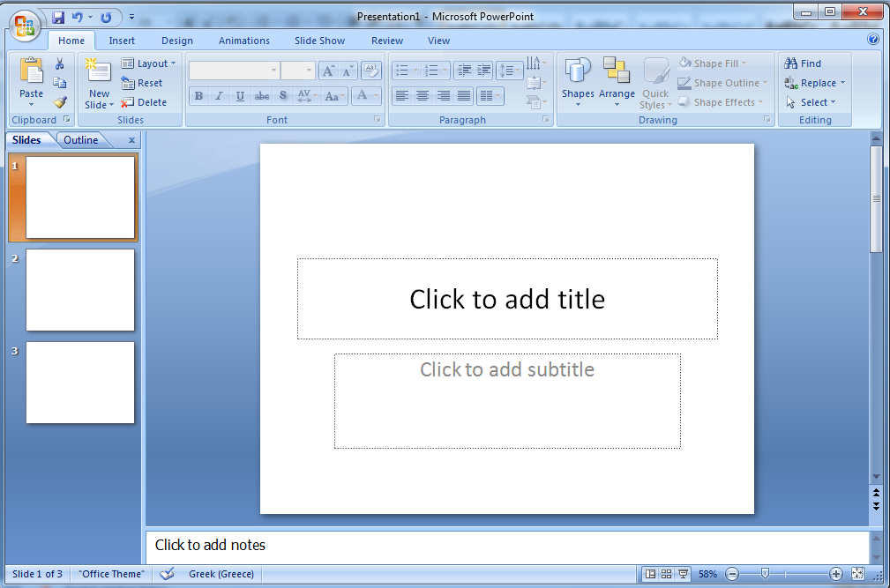
Task: Open Shape Effects menu
Action: [721, 102]
